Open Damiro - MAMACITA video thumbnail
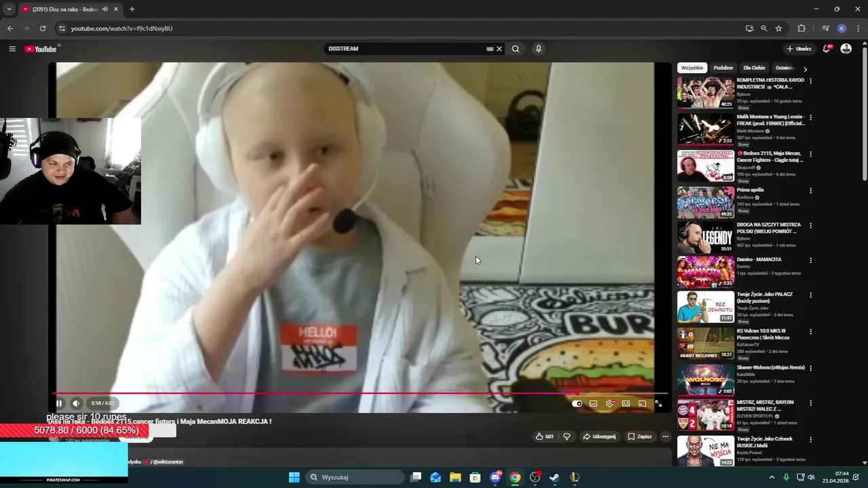The height and width of the screenshot is (488, 868). (x=705, y=272)
